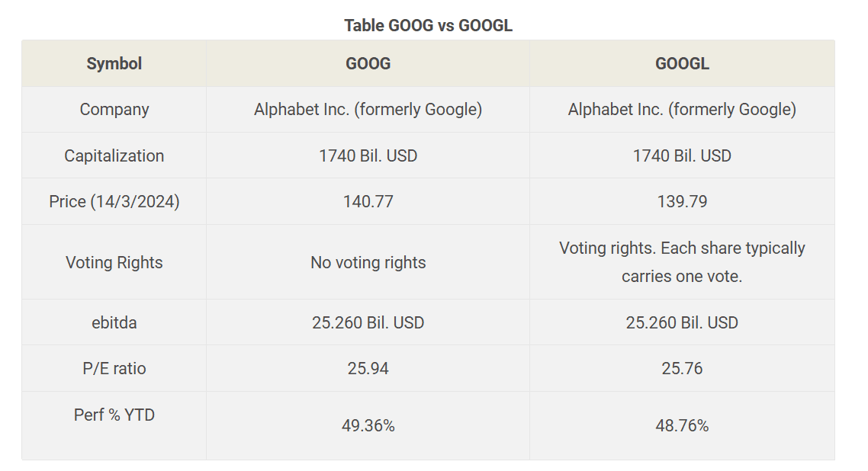
Task: Click the GOOG YTD performance 49.36%
Action: [368, 425]
